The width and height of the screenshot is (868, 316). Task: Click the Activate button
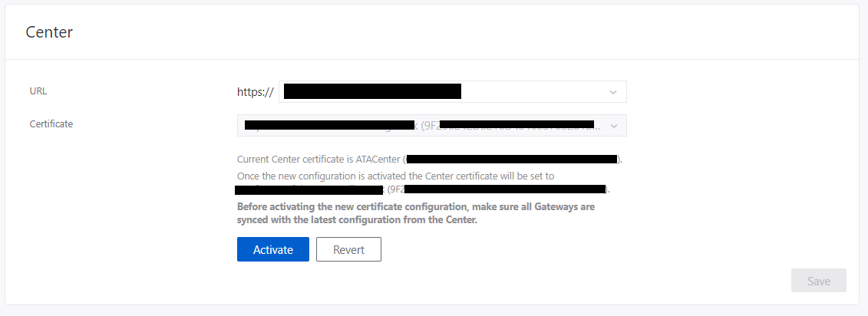(273, 249)
